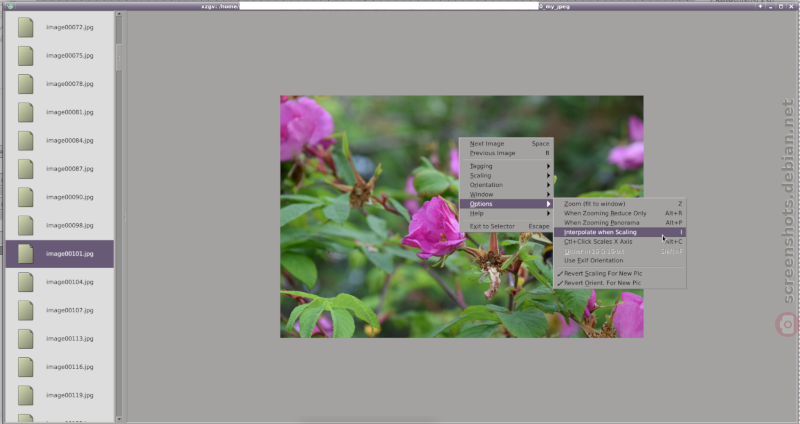Click the file list scrollbar thumb
The height and width of the screenshot is (424, 800).
pos(119,58)
